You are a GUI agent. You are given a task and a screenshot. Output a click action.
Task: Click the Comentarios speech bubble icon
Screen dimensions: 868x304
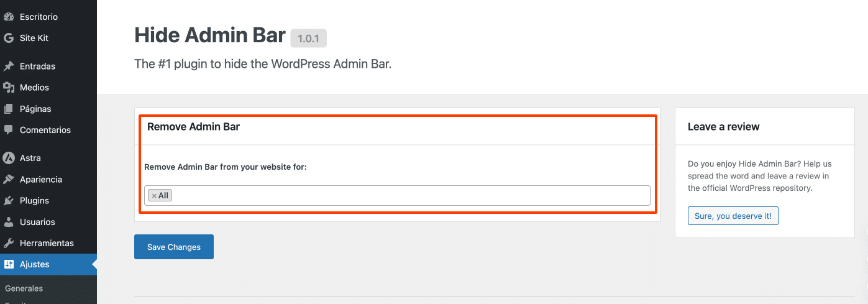[x=9, y=130]
